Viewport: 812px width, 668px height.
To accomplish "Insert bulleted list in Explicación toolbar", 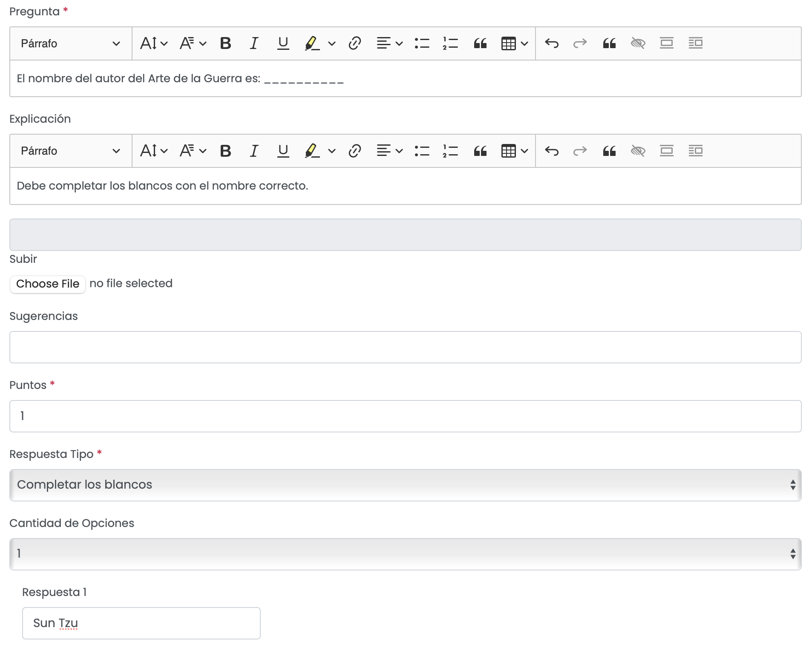I will coord(422,151).
